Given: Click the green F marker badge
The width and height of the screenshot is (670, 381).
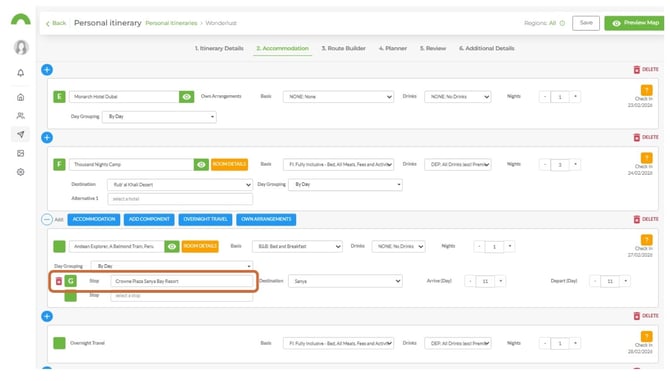Looking at the screenshot, I should 59,164.
